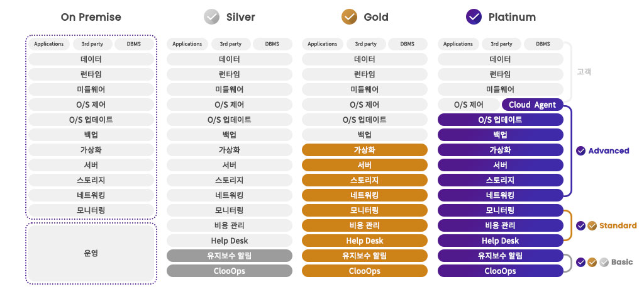This screenshot has height=301, width=644.
Task: Click the gray check icon next to Basic
Action: (604, 262)
